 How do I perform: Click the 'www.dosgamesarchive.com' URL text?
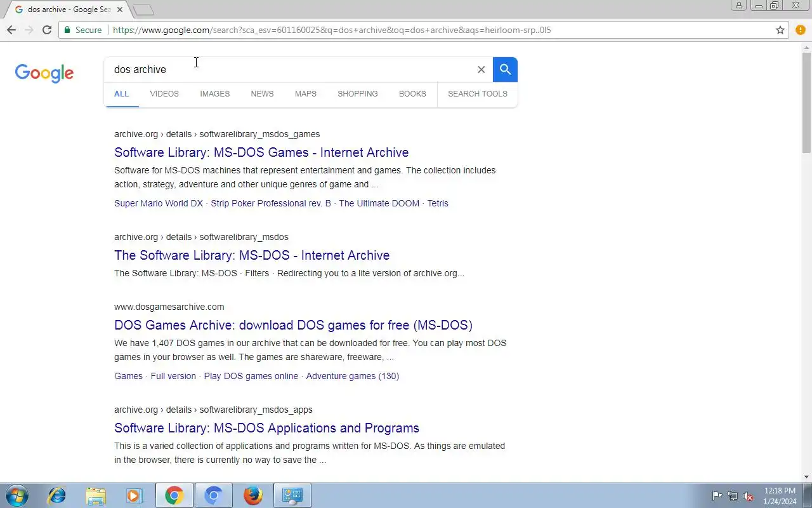(169, 307)
